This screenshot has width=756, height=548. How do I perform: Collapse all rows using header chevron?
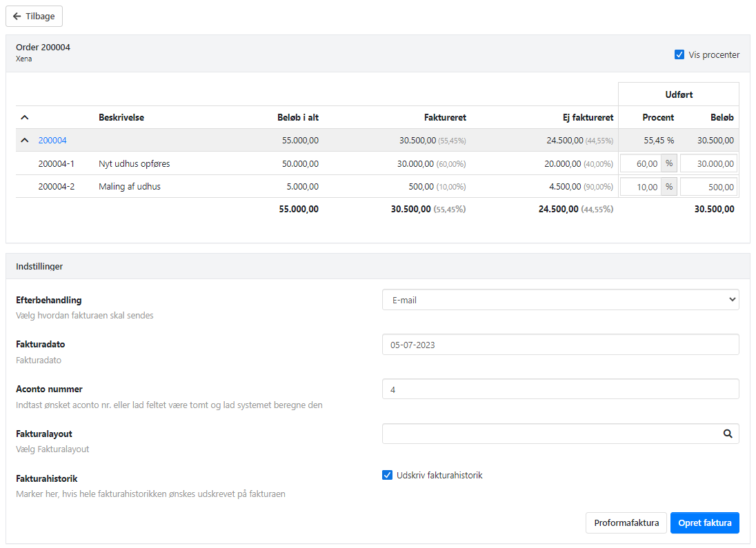tap(25, 118)
